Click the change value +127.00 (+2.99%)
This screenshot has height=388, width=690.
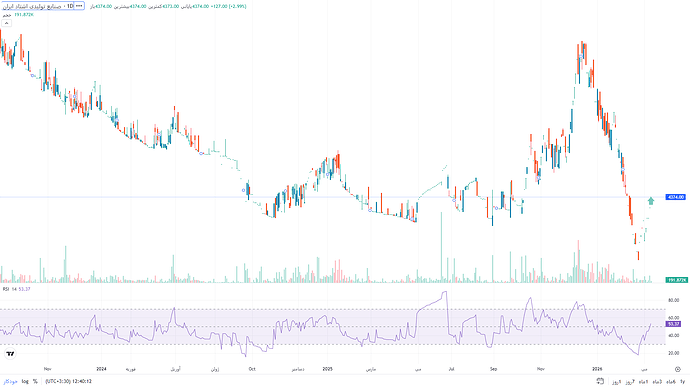(228, 7)
